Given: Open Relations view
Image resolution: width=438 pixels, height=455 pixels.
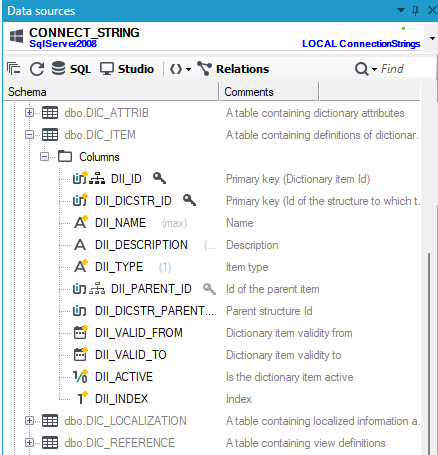Looking at the screenshot, I should [233, 69].
